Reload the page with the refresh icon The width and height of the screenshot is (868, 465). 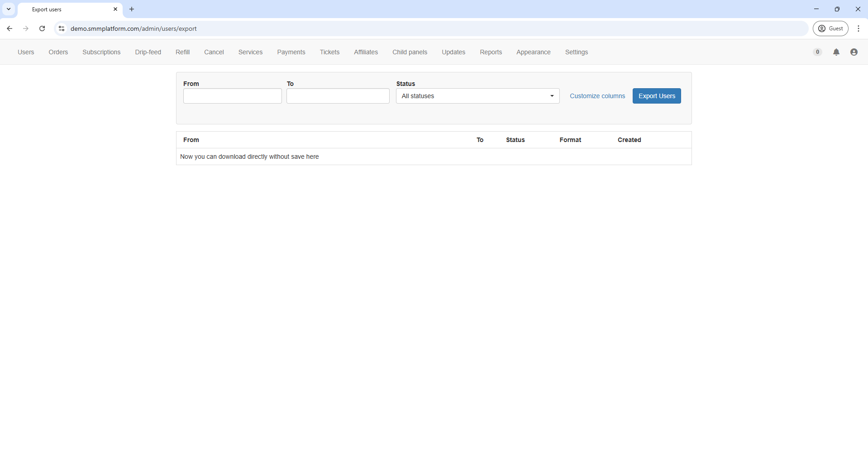click(42, 28)
